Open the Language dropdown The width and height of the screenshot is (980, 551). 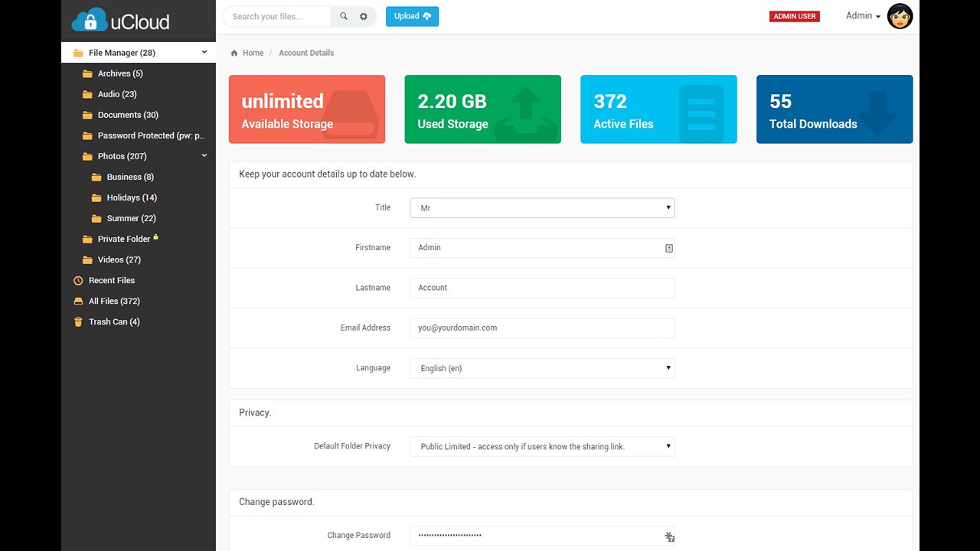tap(542, 368)
